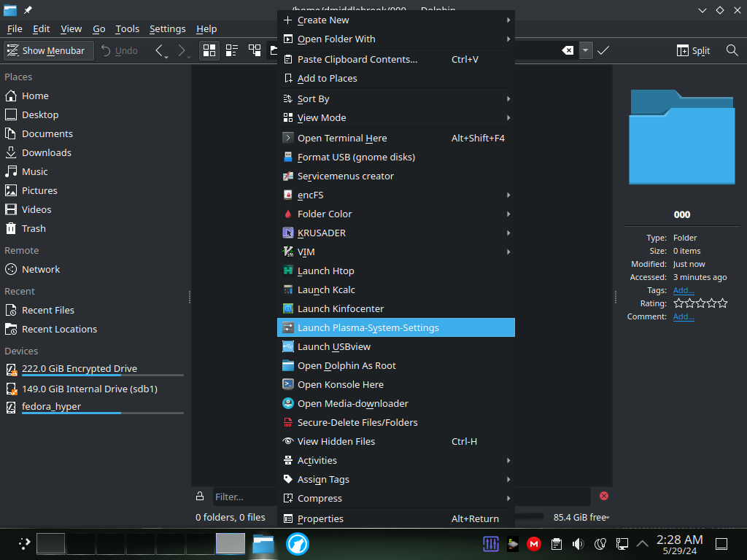Choose Properties in the context menu

(x=396, y=518)
